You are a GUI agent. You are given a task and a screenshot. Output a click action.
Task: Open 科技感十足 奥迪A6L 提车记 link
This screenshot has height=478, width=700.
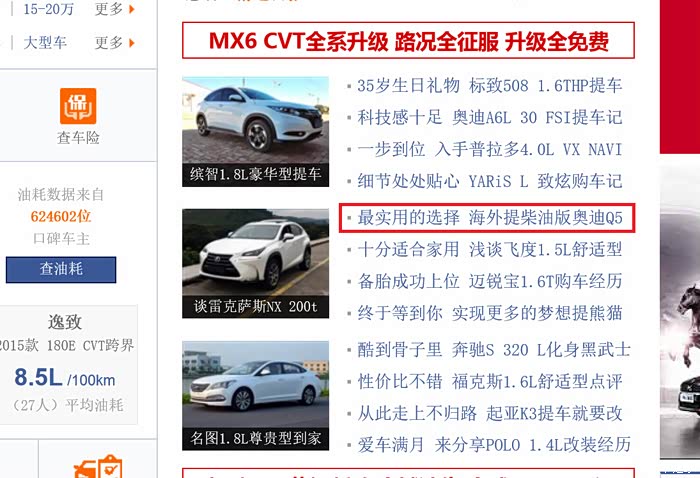490,117
